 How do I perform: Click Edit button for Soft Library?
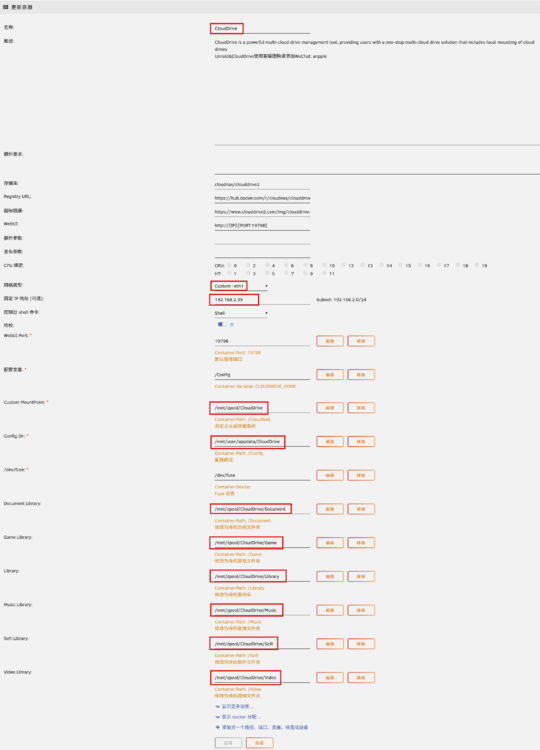(x=330, y=644)
